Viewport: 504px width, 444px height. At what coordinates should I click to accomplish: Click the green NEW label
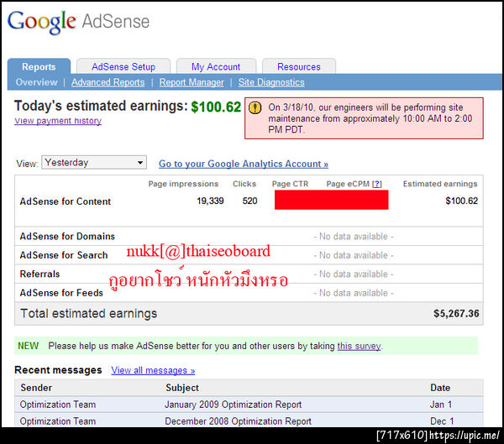pyautogui.click(x=29, y=346)
